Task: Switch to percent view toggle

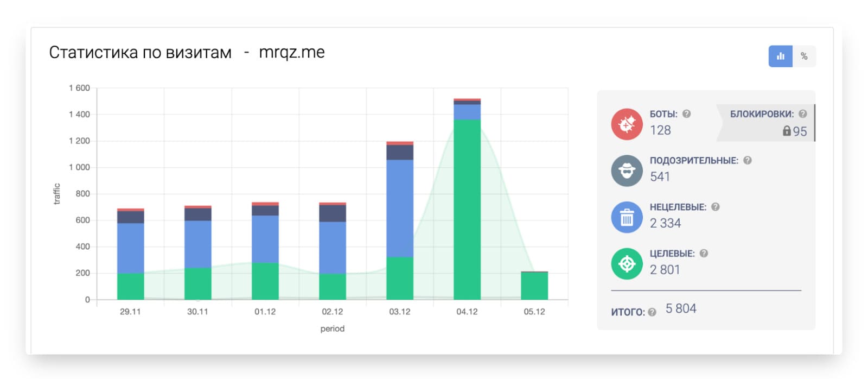Action: coord(804,56)
